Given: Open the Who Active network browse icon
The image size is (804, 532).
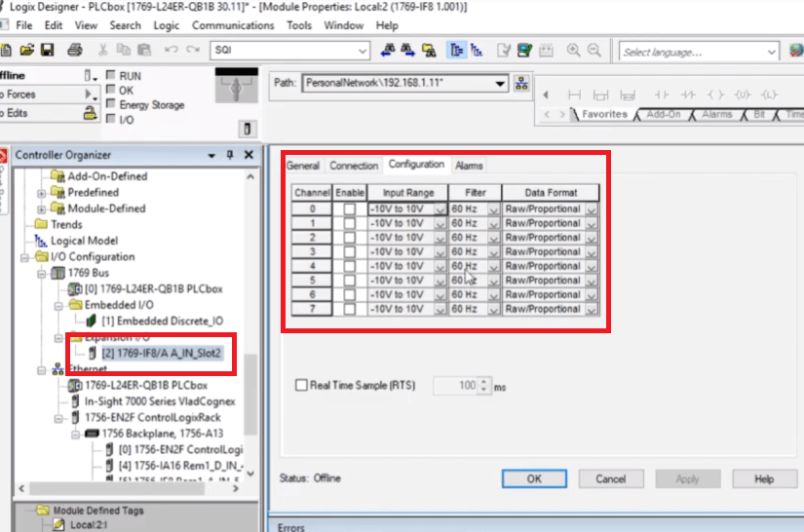Looking at the screenshot, I should 521,83.
